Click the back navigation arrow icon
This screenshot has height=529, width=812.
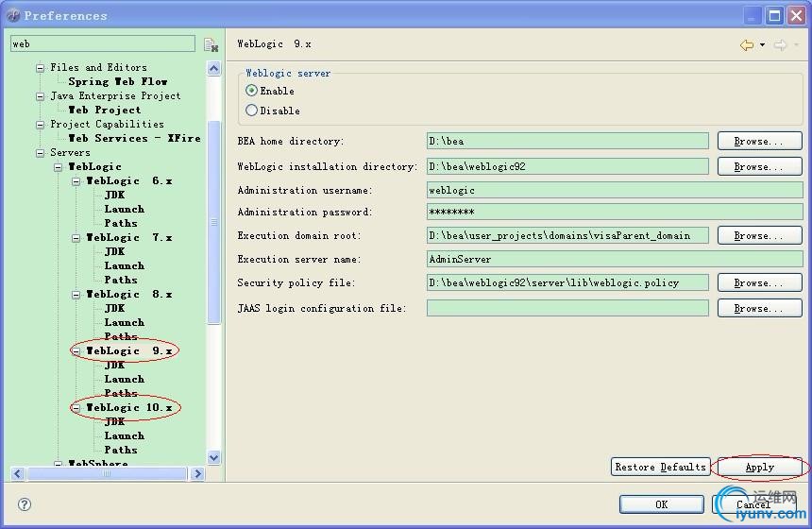(747, 44)
